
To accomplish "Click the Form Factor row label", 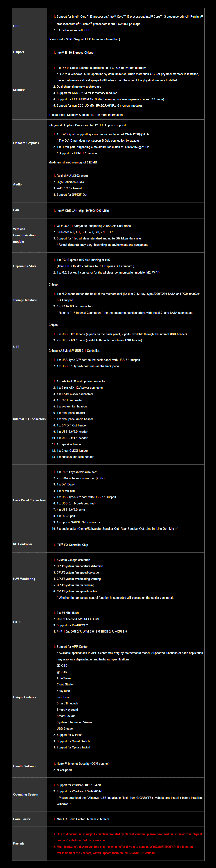I will click(x=22, y=819).
